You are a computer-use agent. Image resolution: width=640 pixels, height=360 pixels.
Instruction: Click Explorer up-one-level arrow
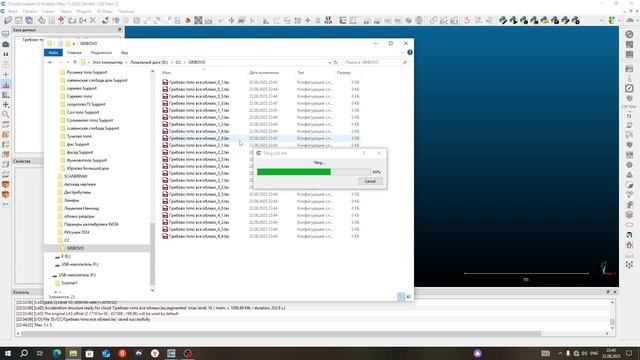point(75,62)
